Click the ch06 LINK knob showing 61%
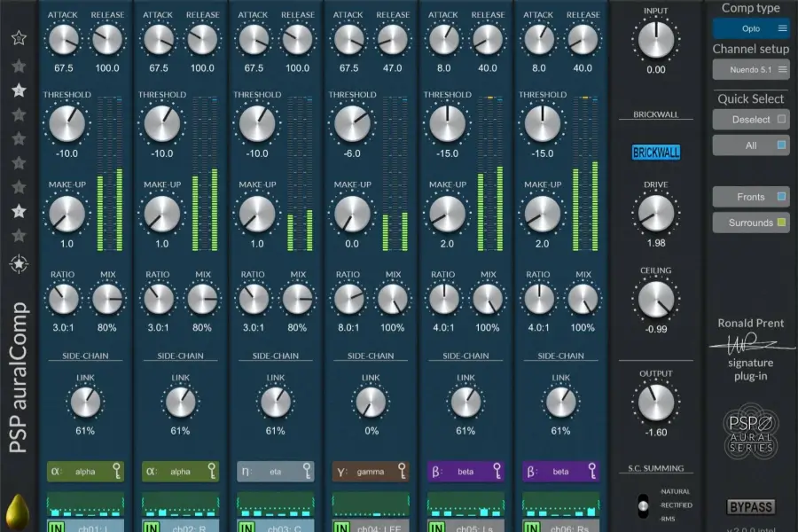Image resolution: width=798 pixels, height=532 pixels. [561, 403]
